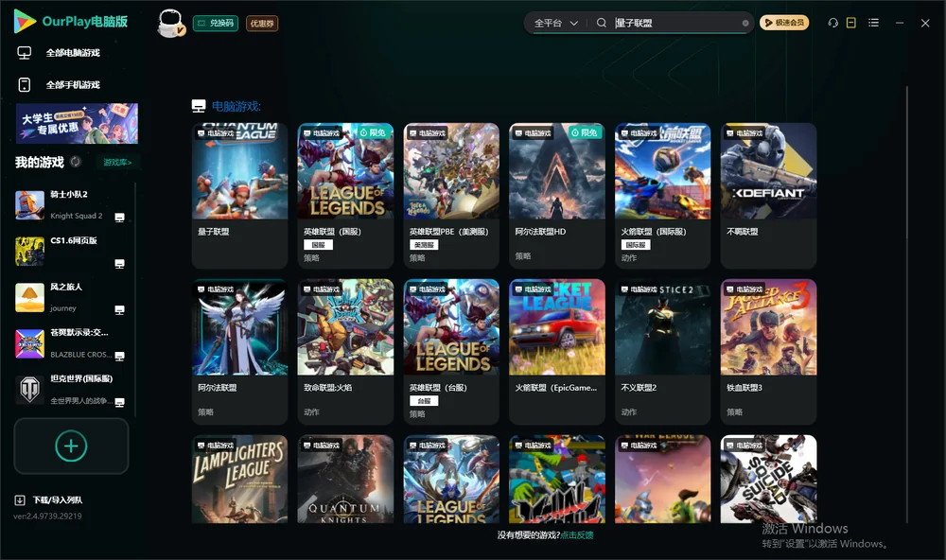Viewport: 946px width, 560px height.
Task: Clear the search box text
Action: click(x=745, y=24)
